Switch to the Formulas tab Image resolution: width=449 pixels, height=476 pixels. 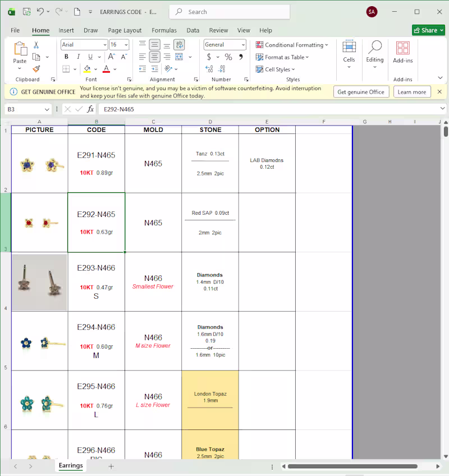pos(164,30)
